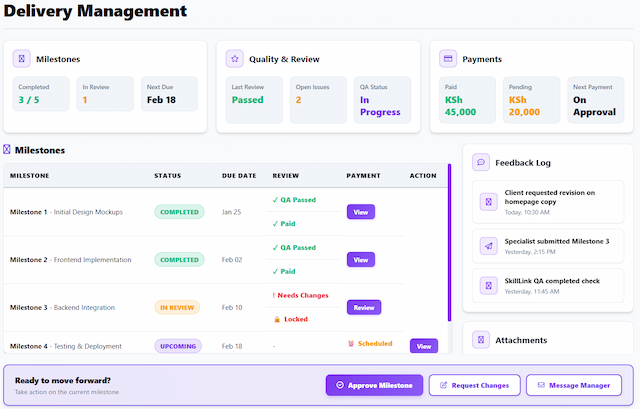This screenshot has height=409, width=640.
Task: Click the Last Review Passed tile
Action: 254,100
